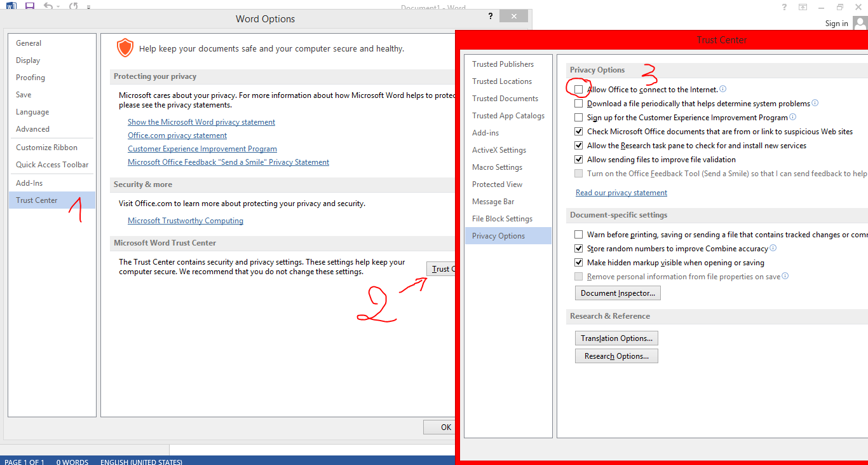Click the Undo arrow in Quick Access Toolbar
Image resolution: width=868 pixels, height=465 pixels.
pos(48,6)
